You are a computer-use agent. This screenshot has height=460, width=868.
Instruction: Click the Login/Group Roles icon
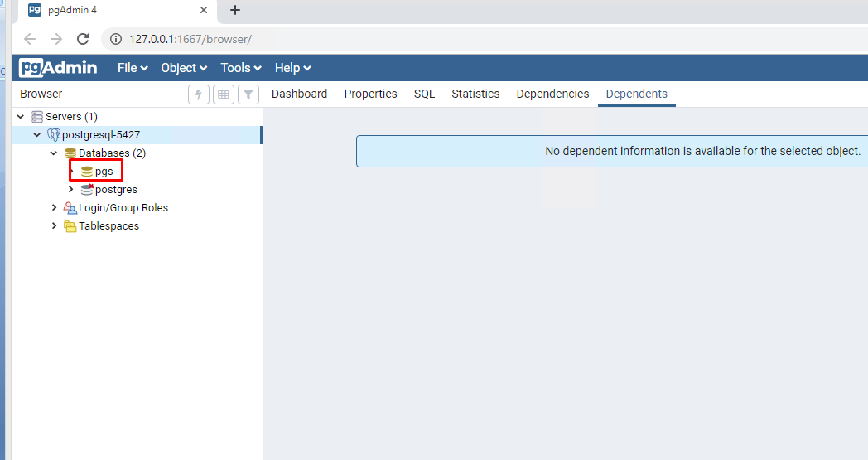pyautogui.click(x=70, y=208)
